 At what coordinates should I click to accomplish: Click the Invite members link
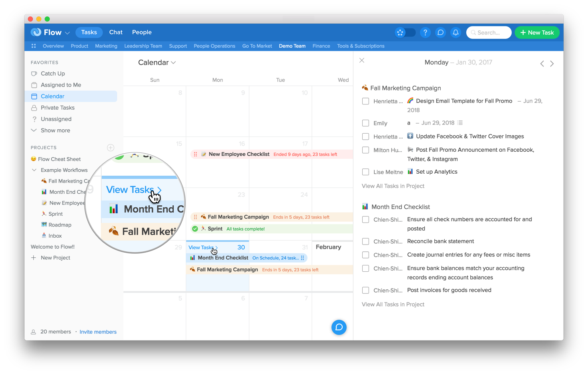[98, 332]
